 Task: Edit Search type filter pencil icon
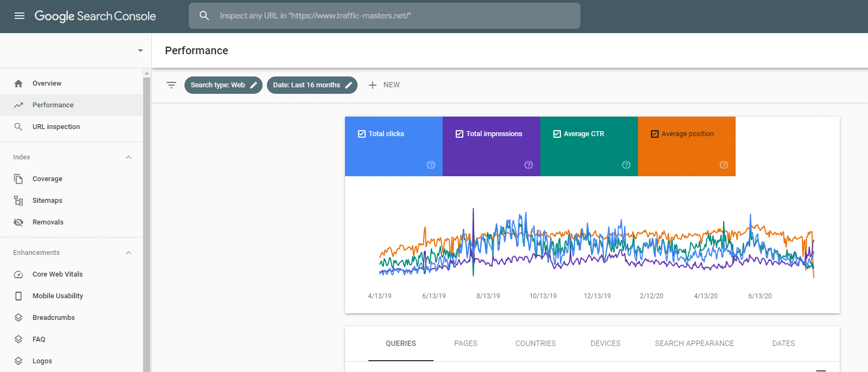253,85
